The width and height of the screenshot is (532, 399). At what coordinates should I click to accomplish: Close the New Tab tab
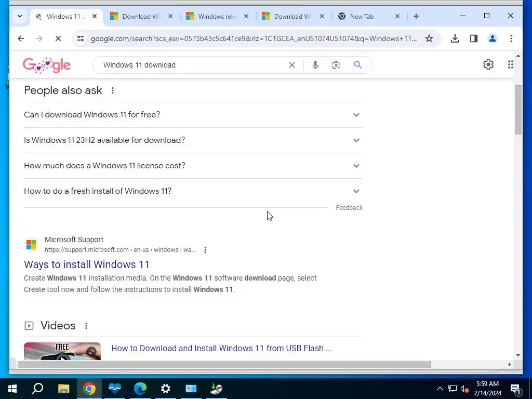pyautogui.click(x=397, y=16)
